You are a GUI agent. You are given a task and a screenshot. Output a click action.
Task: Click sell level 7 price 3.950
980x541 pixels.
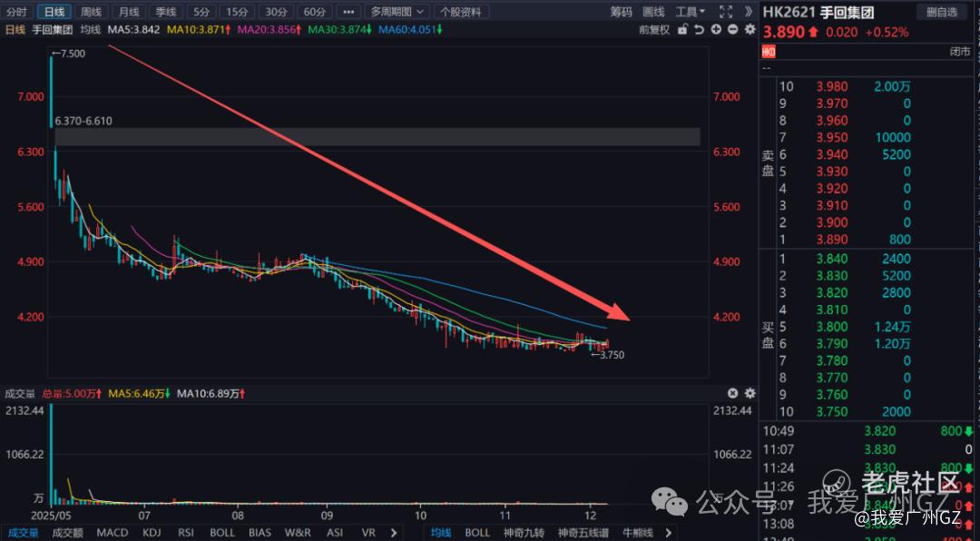[x=832, y=138]
